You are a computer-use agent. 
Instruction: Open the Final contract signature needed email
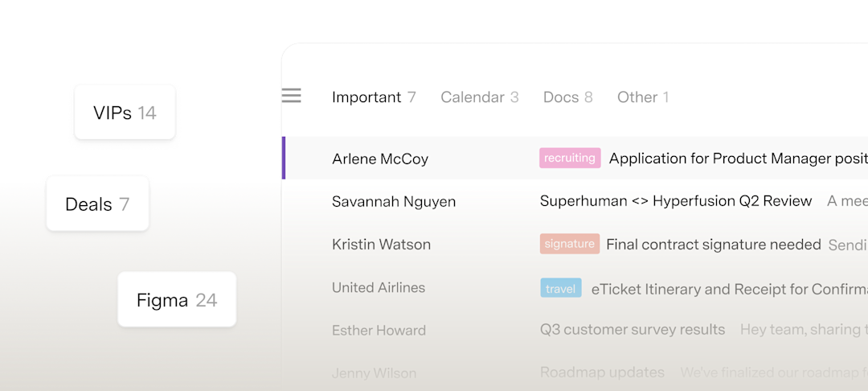(575, 245)
